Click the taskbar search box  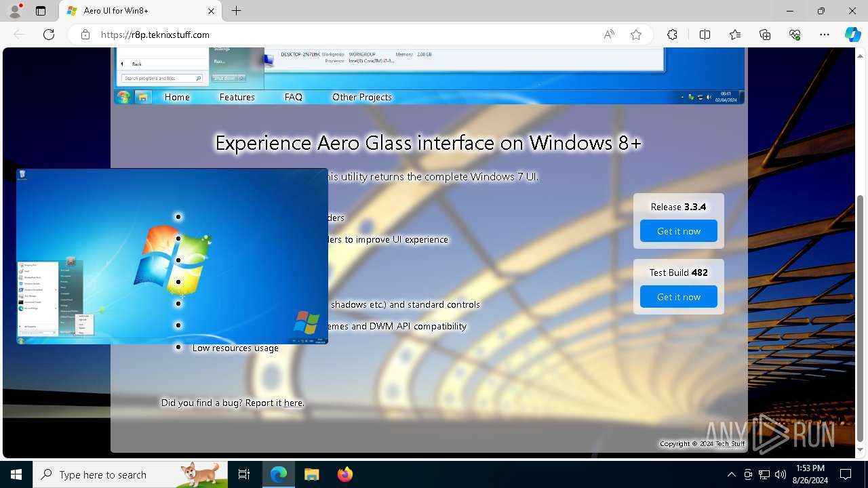[x=130, y=474]
